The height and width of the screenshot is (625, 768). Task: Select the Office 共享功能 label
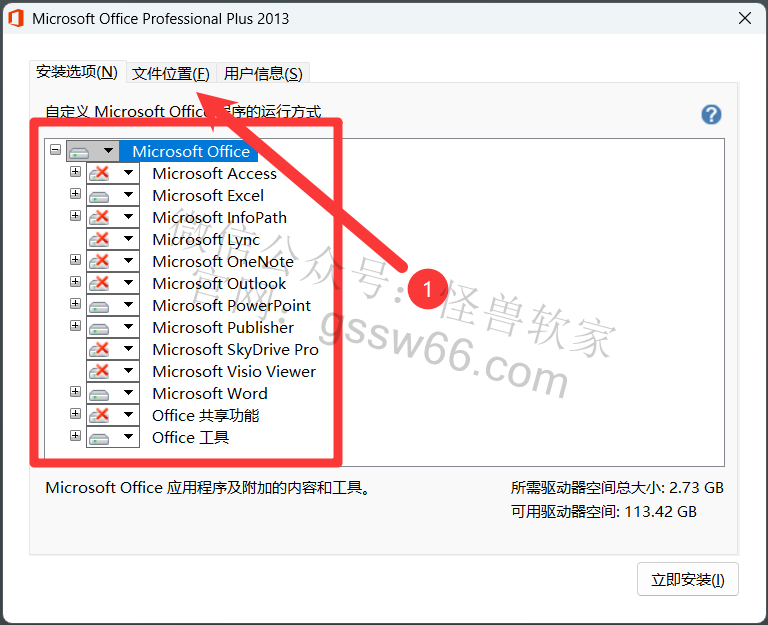click(205, 415)
